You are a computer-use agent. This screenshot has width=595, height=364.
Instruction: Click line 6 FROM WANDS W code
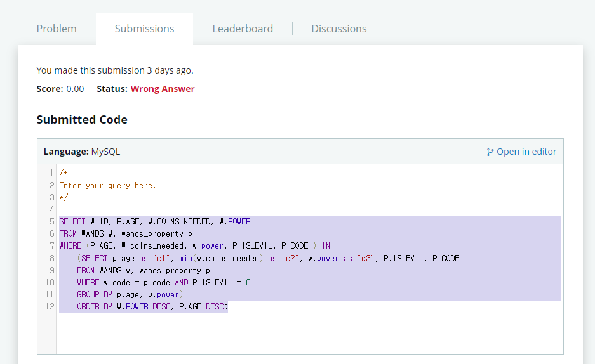point(126,234)
